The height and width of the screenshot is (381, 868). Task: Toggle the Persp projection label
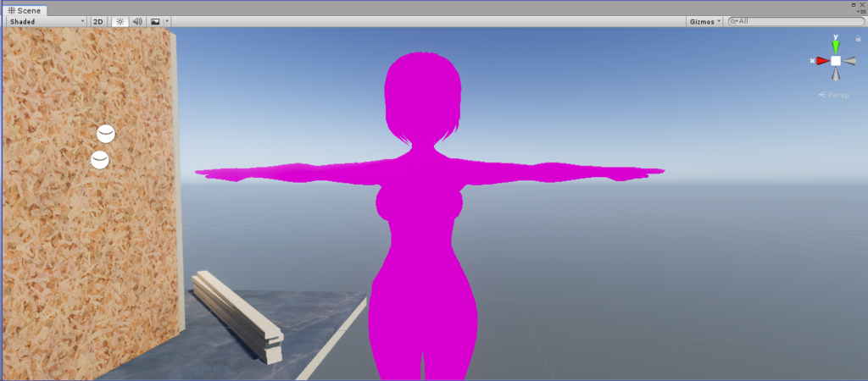pos(834,95)
